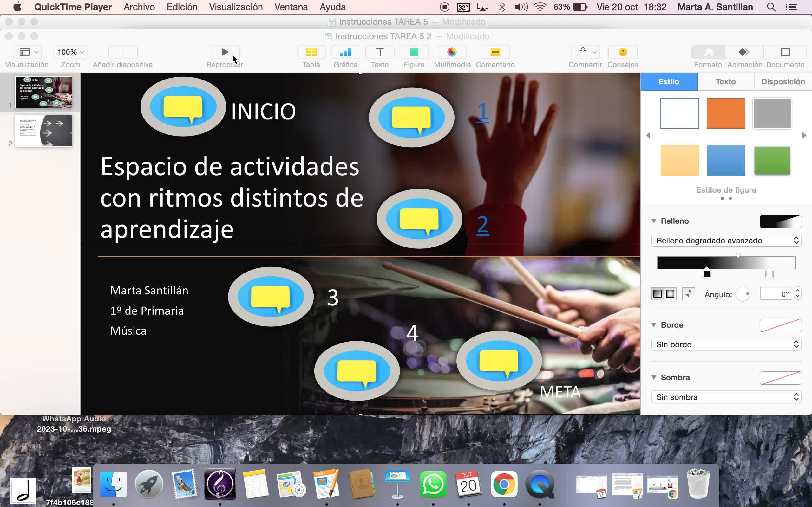The width and height of the screenshot is (812, 507).
Task: Click the Reproducir play icon
Action: (225, 52)
